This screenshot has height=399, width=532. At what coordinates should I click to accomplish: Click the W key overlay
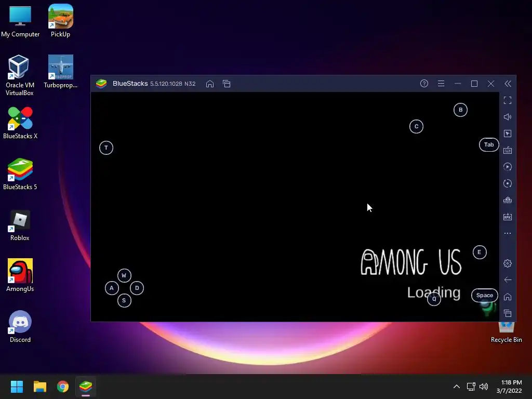coord(124,275)
